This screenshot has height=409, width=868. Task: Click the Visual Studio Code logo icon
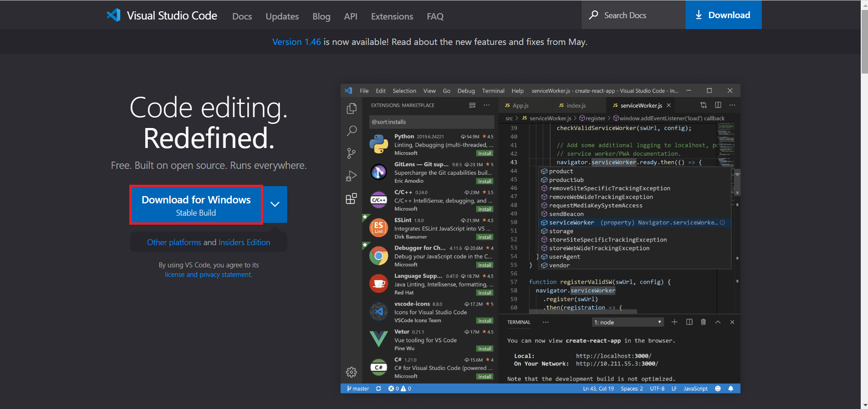(x=113, y=15)
